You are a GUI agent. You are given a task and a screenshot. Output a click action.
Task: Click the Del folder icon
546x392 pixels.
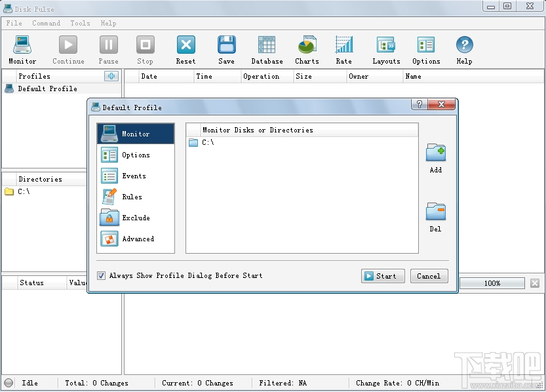click(x=436, y=211)
